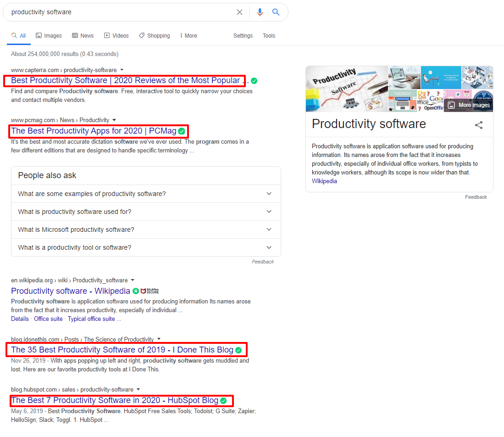504x437 pixels.
Task: Click the green checkmark beside HubSpot Blog result
Action: tap(223, 401)
